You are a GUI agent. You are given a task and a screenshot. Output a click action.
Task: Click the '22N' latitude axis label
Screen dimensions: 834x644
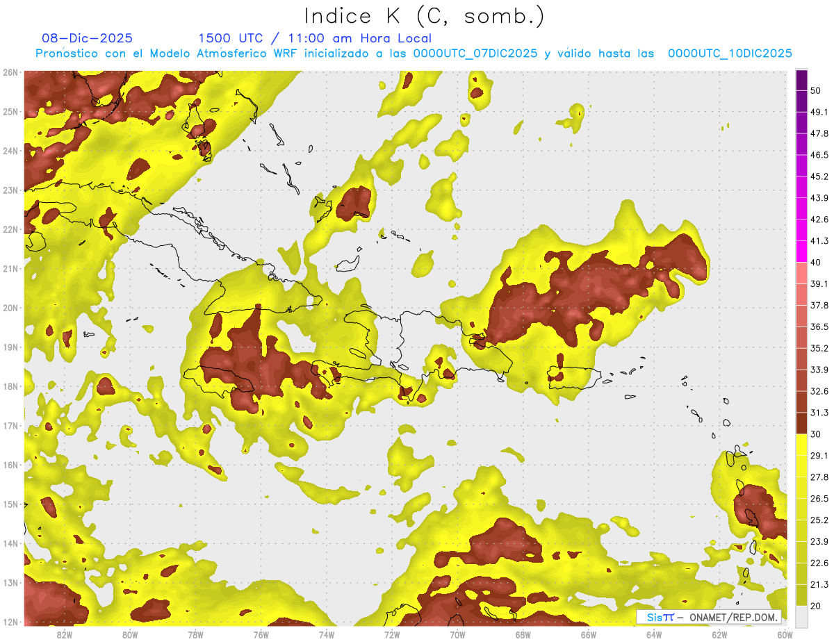tap(10, 229)
